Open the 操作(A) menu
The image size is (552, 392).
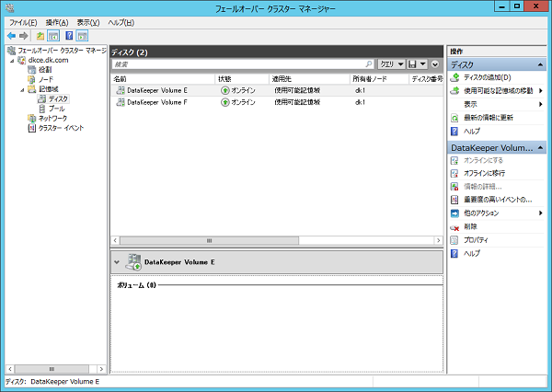pos(57,22)
